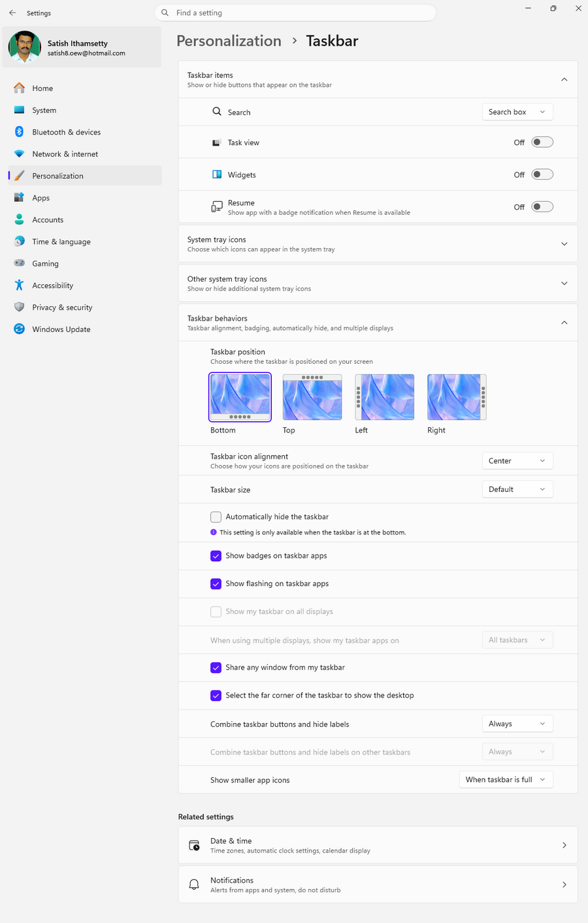Click the Date & time clock icon
Viewport: 588px width, 923px height.
(194, 845)
